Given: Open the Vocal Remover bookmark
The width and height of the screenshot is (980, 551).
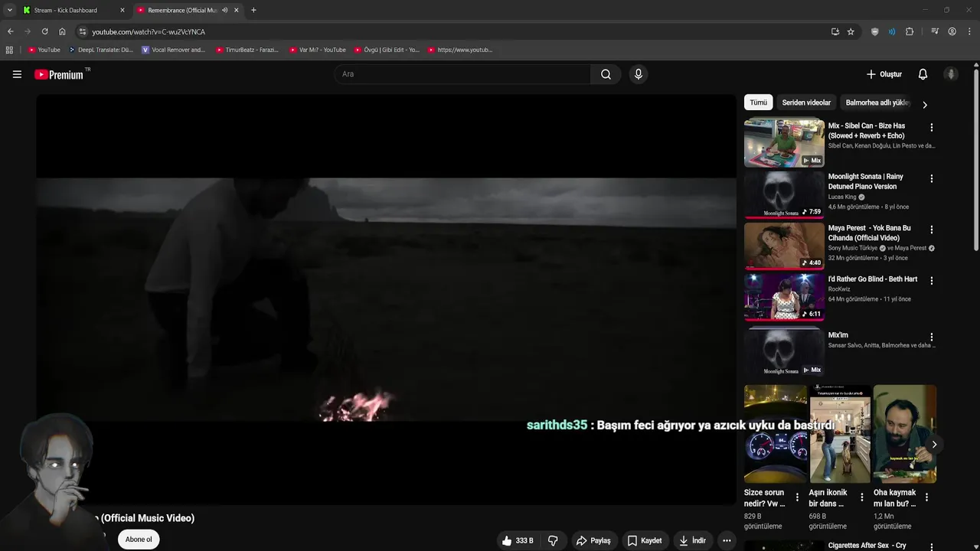Looking at the screenshot, I should tap(174, 50).
